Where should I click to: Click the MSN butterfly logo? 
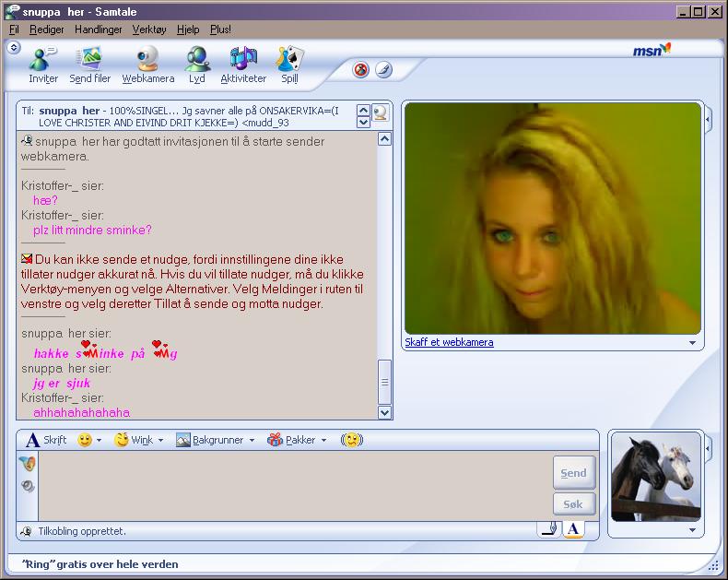652,49
